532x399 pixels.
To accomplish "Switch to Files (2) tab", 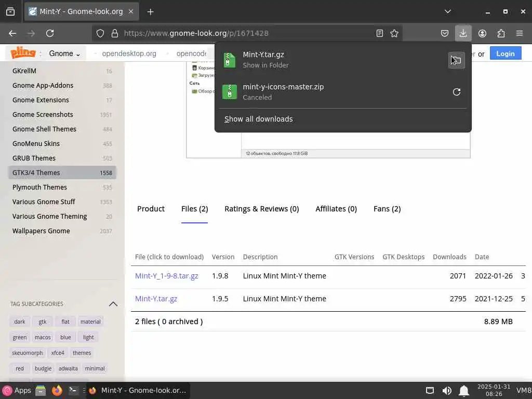I will click(x=195, y=209).
